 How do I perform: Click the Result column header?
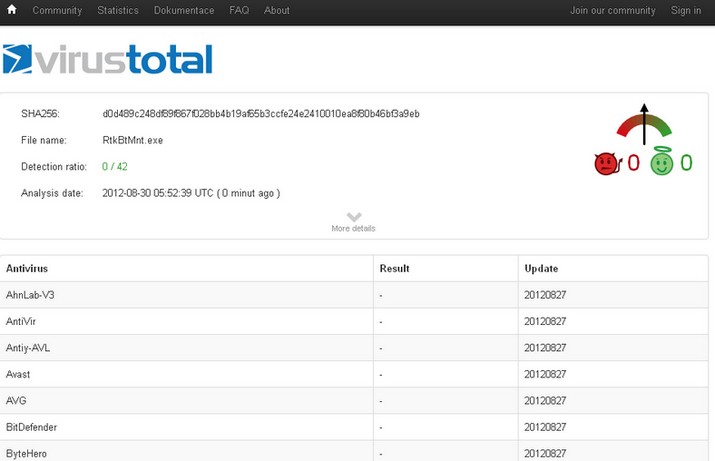[394, 269]
